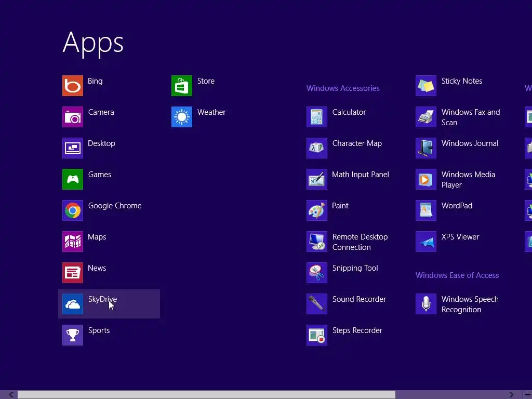Launch the Paint palette icon
Image resolution: width=532 pixels, height=399 pixels.
click(317, 210)
